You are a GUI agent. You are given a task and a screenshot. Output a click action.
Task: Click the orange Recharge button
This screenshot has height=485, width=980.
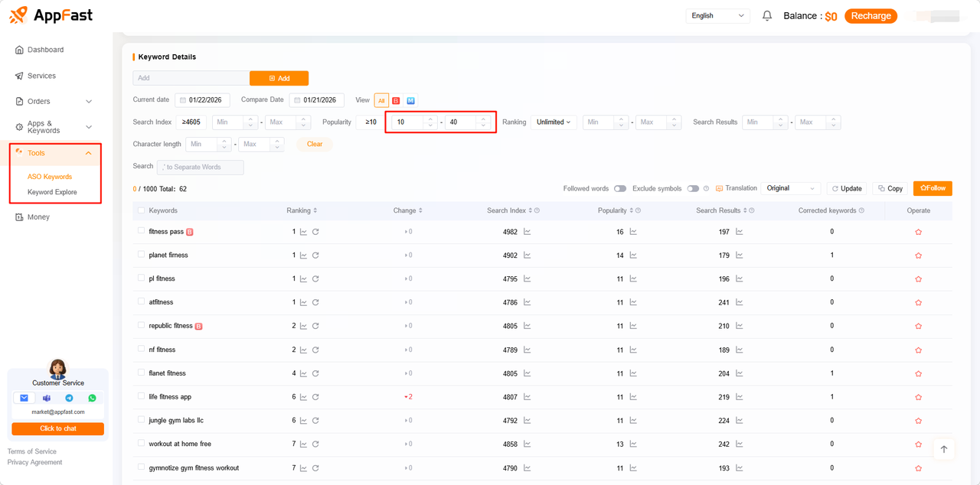pyautogui.click(x=871, y=16)
